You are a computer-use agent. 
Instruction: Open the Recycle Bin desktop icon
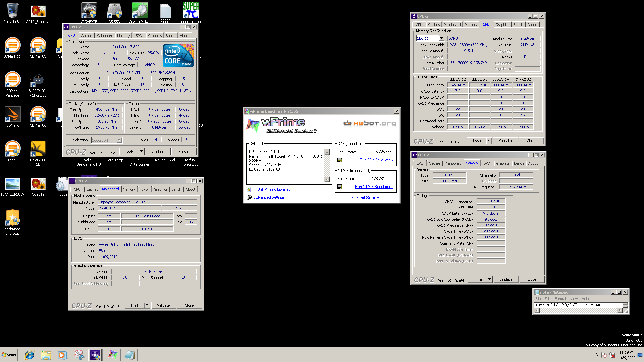[12, 13]
